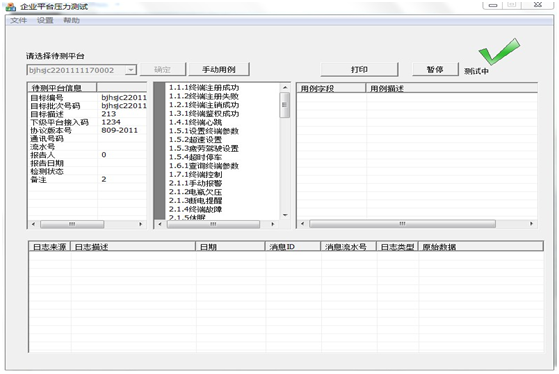
Task: Click the 原始数据 column header
Action: pyautogui.click(x=481, y=247)
